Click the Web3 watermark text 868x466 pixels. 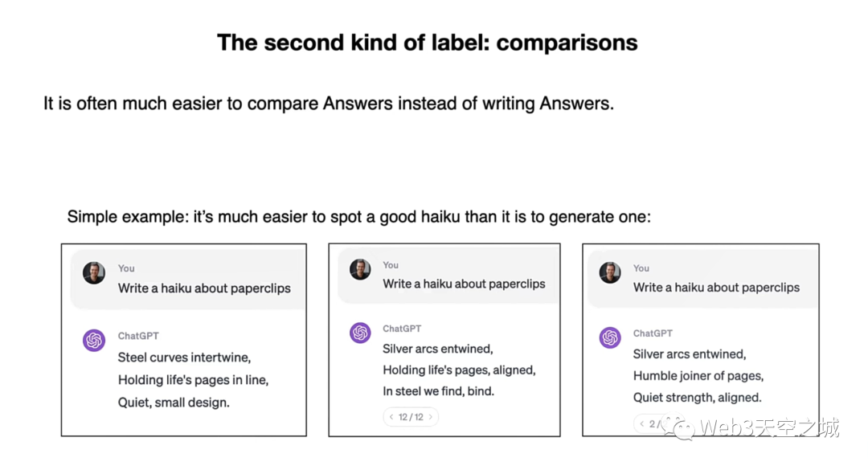pos(769,427)
